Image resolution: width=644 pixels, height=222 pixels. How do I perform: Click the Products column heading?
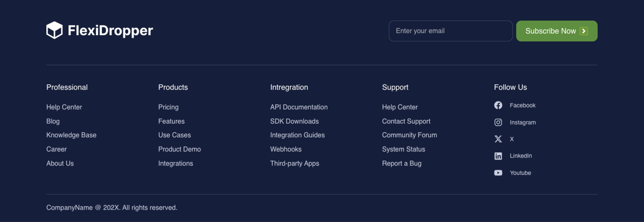pyautogui.click(x=173, y=87)
